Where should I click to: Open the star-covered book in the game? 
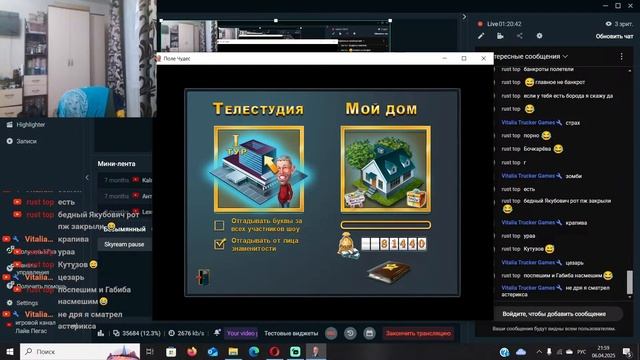click(389, 271)
